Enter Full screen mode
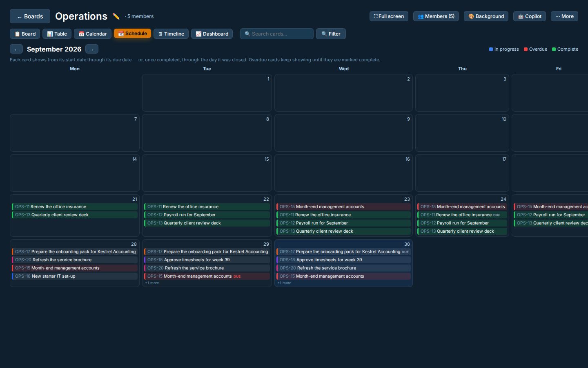This screenshot has height=368, width=588. (389, 16)
